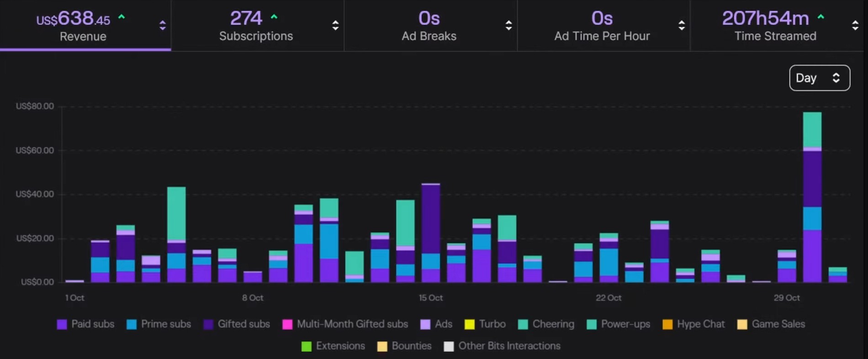Toggle Game Sales legend swatch
868x359 pixels.
click(742, 324)
